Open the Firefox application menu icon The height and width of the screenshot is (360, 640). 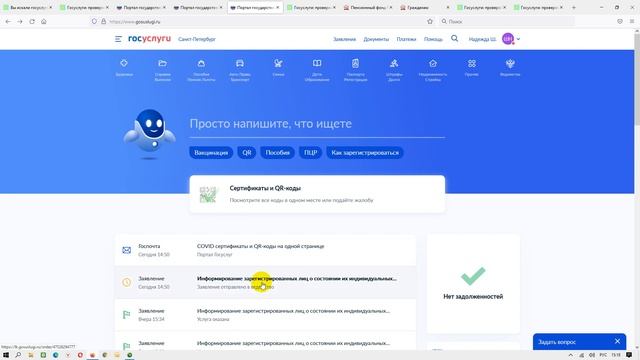click(632, 21)
